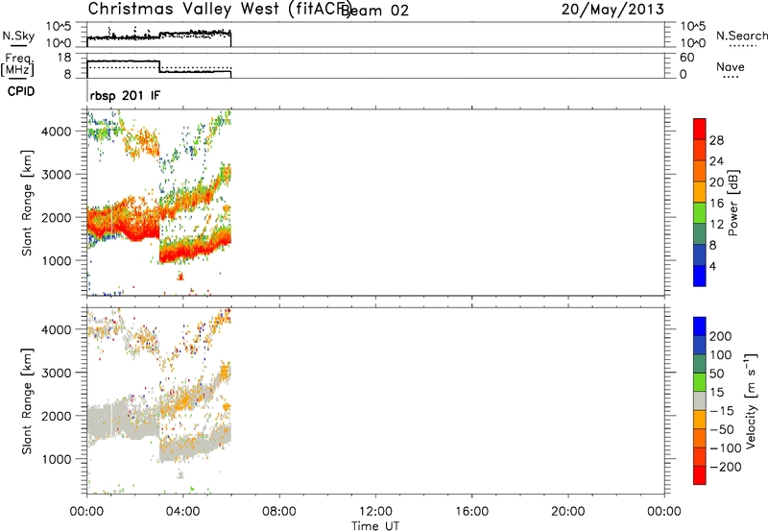Click the "Power [dB]" colorbar title
Image resolution: width=768 pixels, height=532 pixels.
733,203
